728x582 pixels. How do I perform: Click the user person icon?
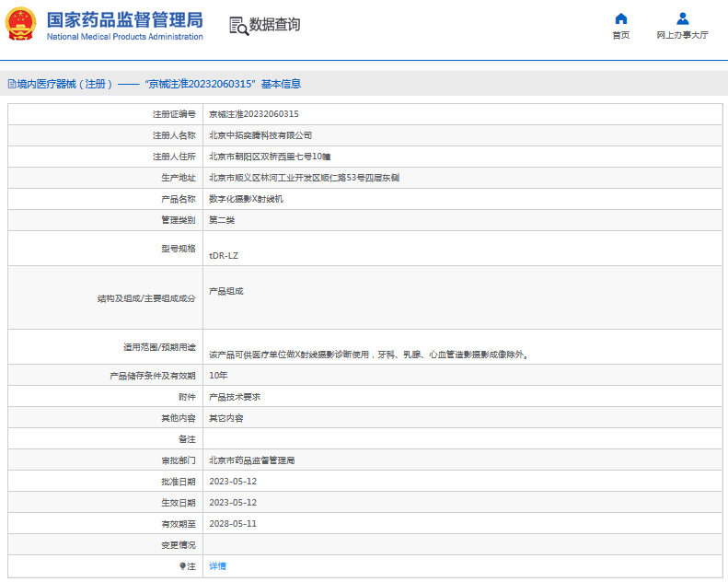[682, 18]
